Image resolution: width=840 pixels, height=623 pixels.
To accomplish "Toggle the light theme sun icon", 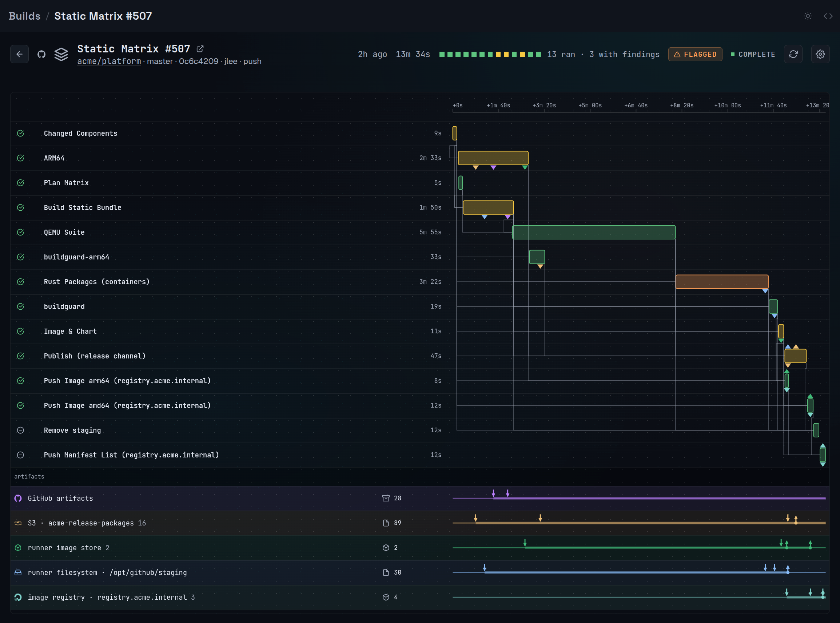I will click(x=808, y=16).
